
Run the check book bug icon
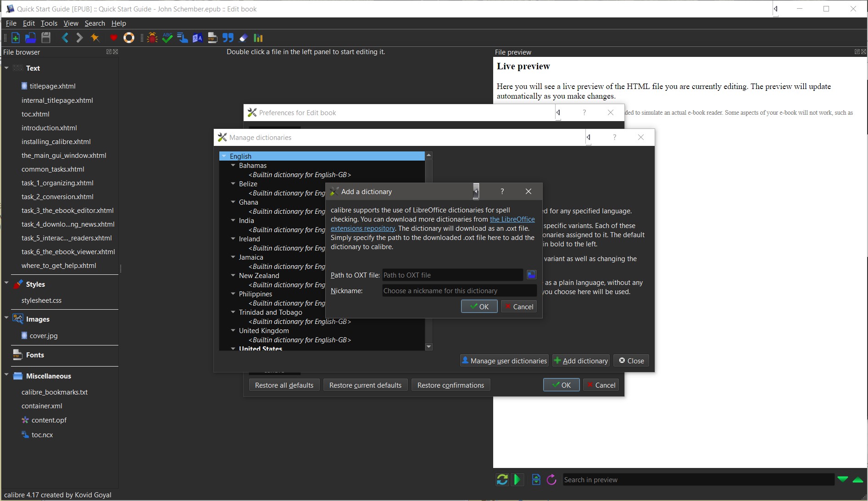[x=152, y=38]
